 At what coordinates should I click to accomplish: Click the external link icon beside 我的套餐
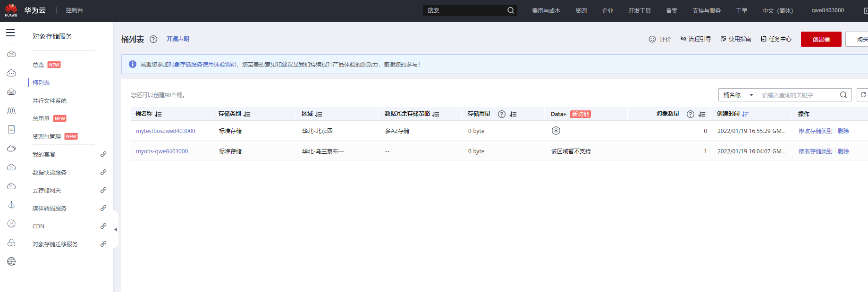click(103, 154)
